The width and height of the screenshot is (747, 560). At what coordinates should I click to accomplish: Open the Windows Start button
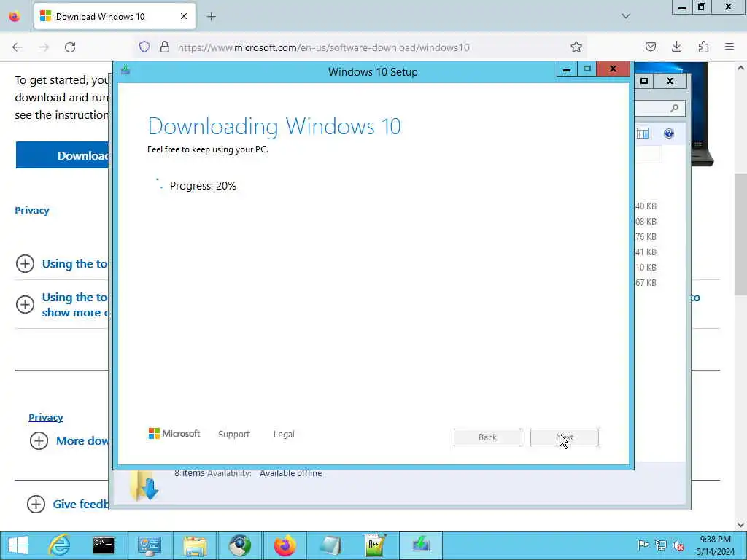(18, 545)
